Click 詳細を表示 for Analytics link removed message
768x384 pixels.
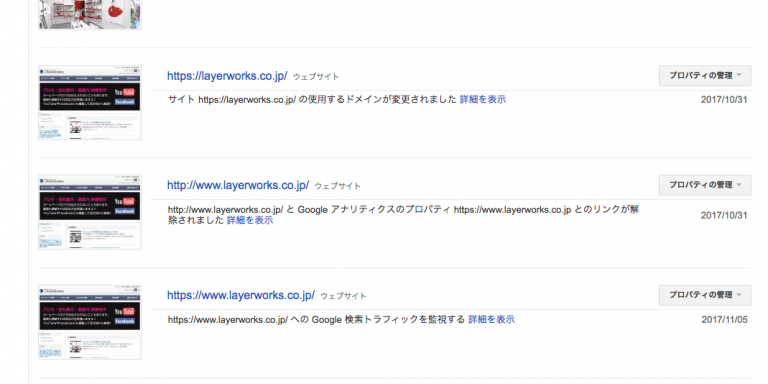[250, 220]
